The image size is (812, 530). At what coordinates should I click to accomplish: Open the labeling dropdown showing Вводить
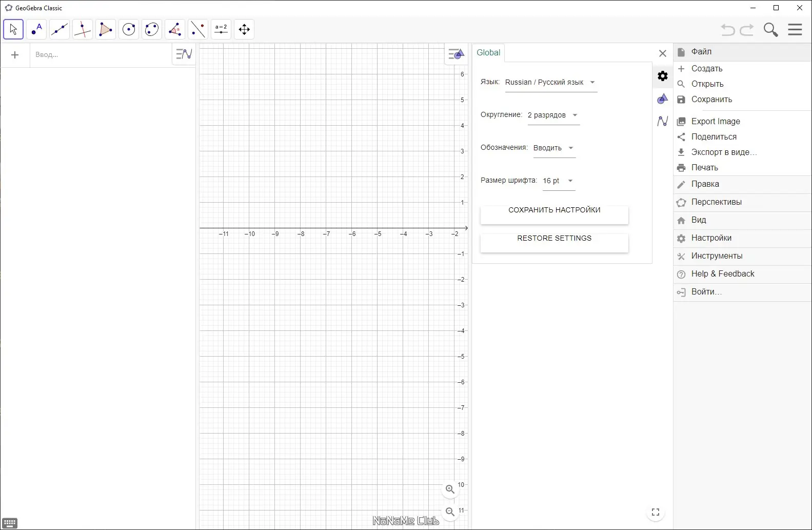click(554, 148)
